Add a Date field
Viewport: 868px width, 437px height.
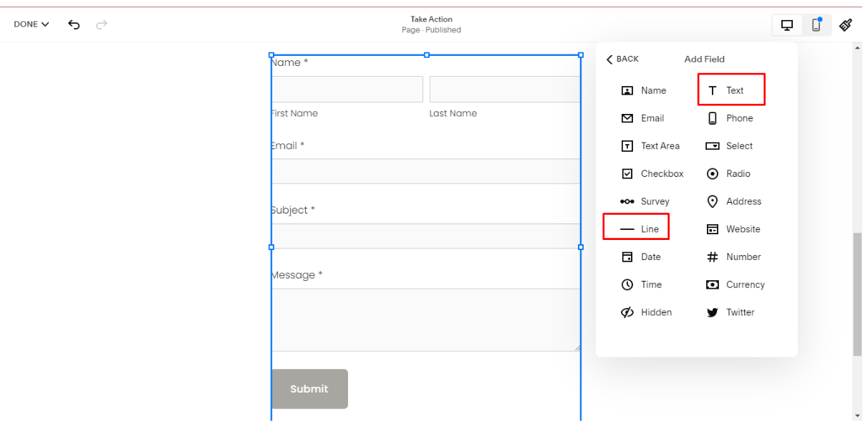tap(648, 256)
